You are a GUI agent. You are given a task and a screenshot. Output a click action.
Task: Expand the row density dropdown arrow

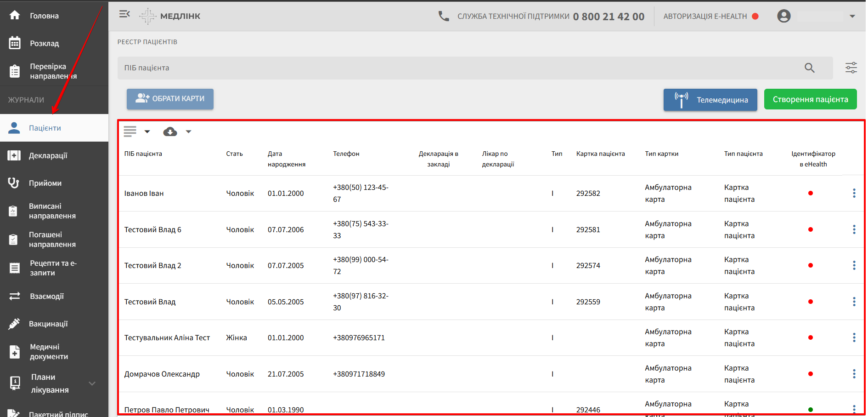coord(147,132)
